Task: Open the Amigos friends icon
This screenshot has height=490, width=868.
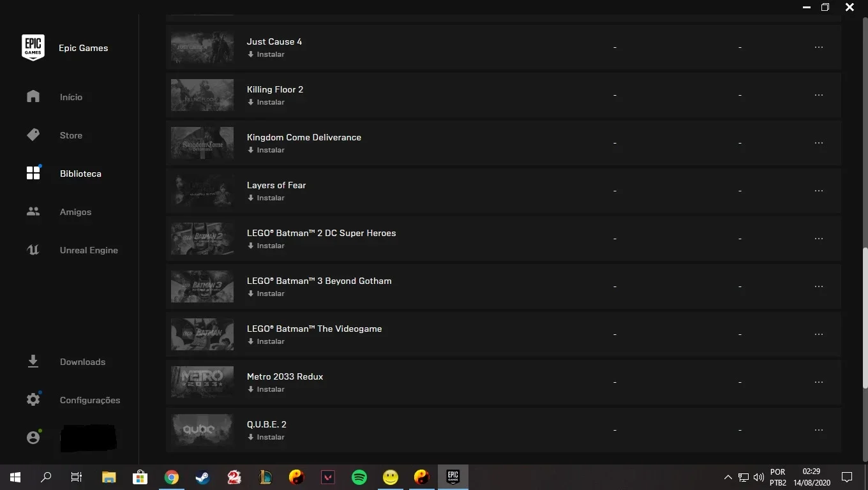Action: pos(33,212)
